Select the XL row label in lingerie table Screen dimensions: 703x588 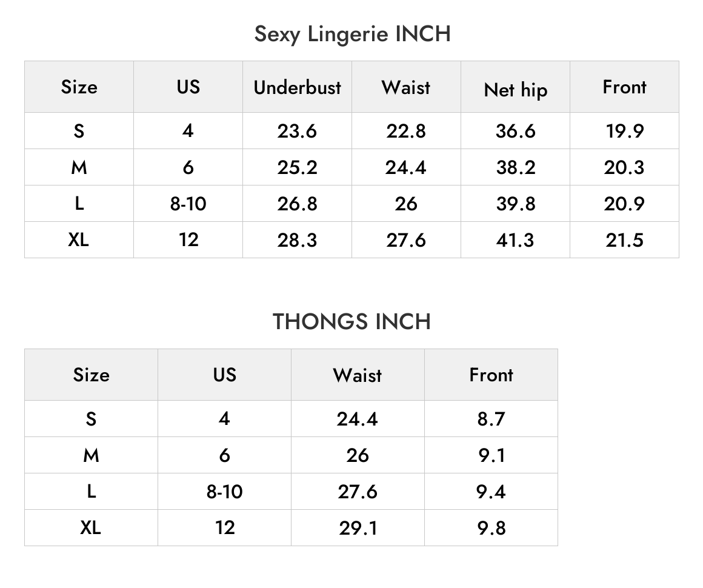[79, 240]
